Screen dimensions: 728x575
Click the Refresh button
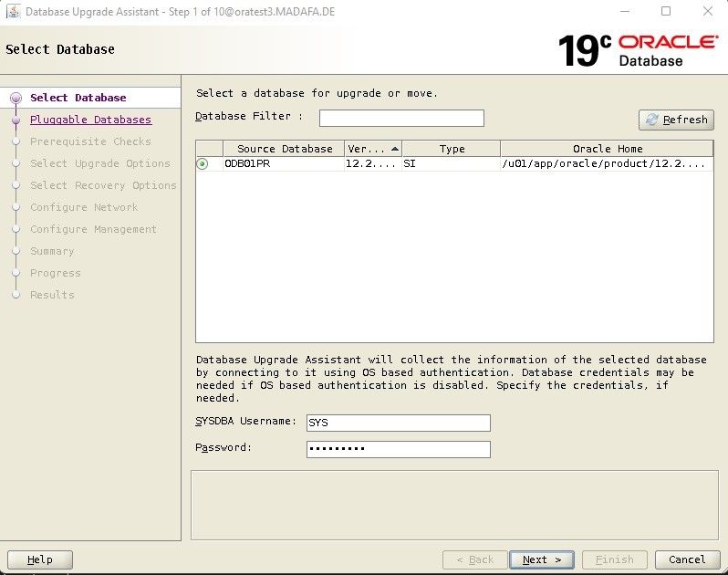(x=676, y=120)
